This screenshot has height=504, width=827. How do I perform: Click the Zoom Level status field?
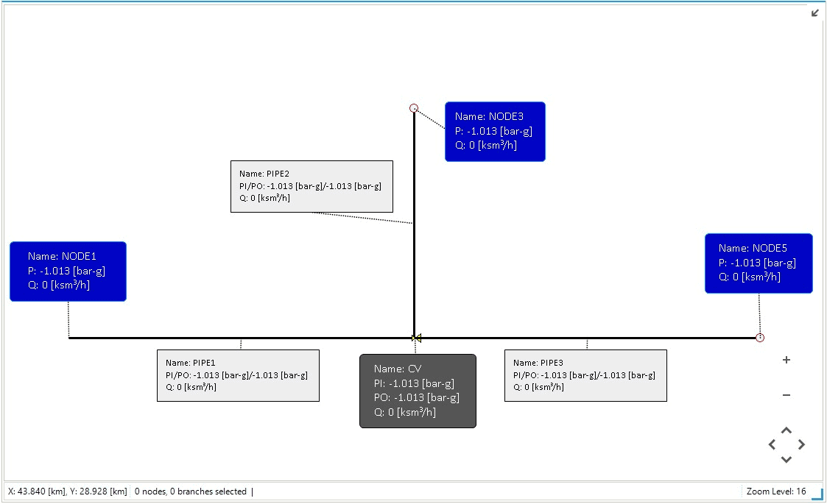(776, 491)
